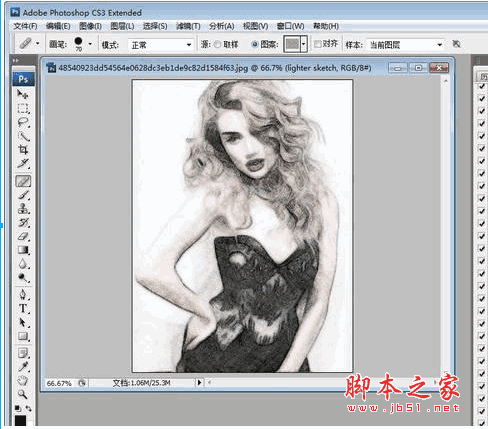Collapse the toolbox with the double-arrow
The image size is (488, 429).
click(15, 60)
